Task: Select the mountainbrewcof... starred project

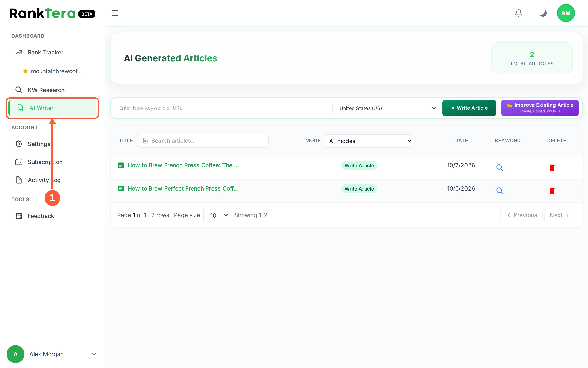Action: [x=52, y=71]
